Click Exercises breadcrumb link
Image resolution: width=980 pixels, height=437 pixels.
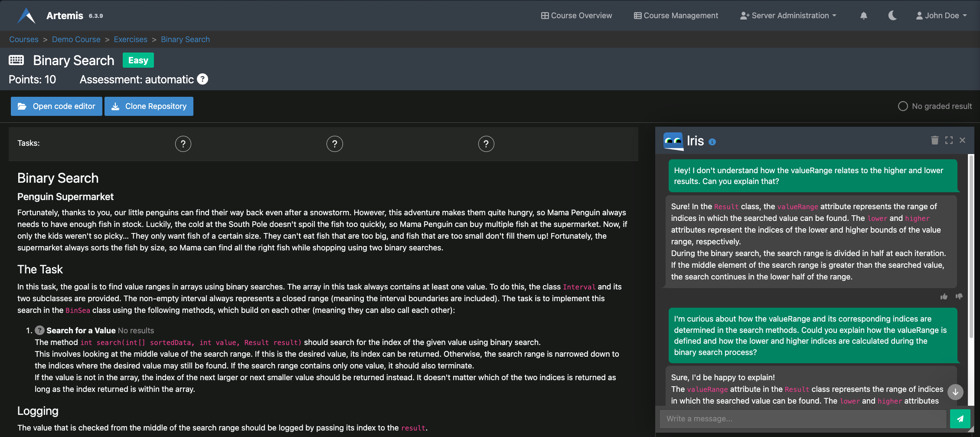(131, 39)
